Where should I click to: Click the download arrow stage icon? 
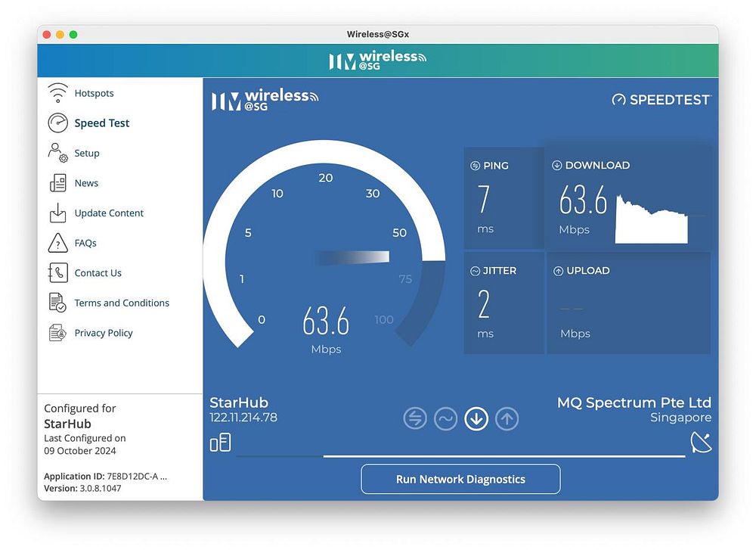(476, 418)
